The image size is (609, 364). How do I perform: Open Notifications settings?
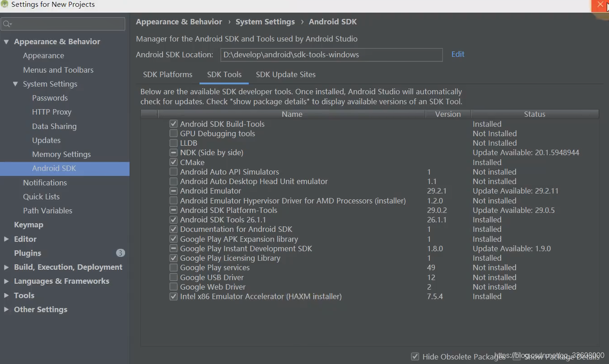pos(45,183)
